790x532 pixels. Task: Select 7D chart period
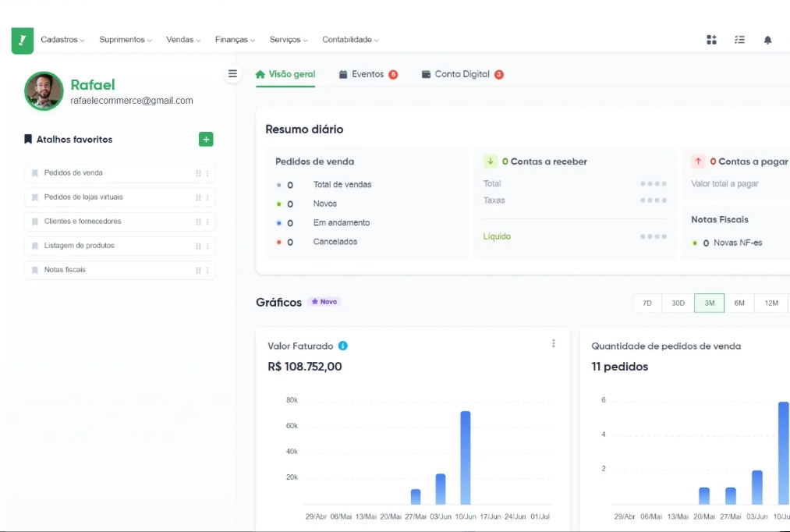(647, 303)
